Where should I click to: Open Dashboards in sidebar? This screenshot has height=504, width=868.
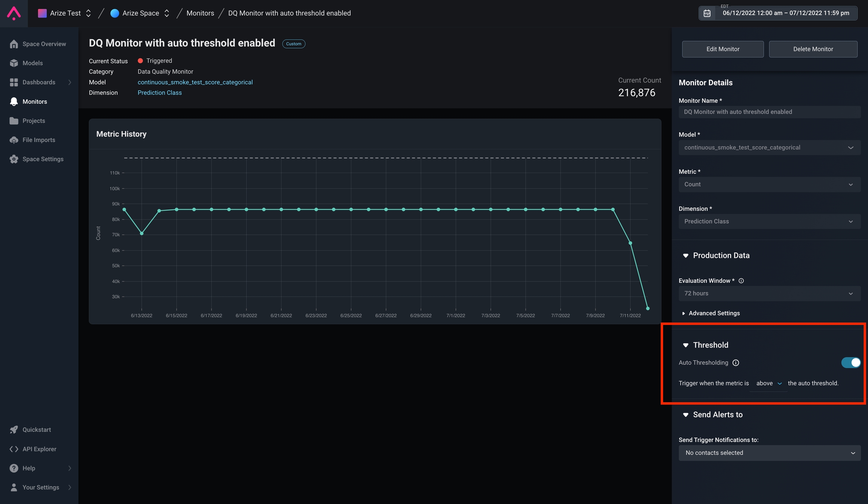(x=39, y=82)
